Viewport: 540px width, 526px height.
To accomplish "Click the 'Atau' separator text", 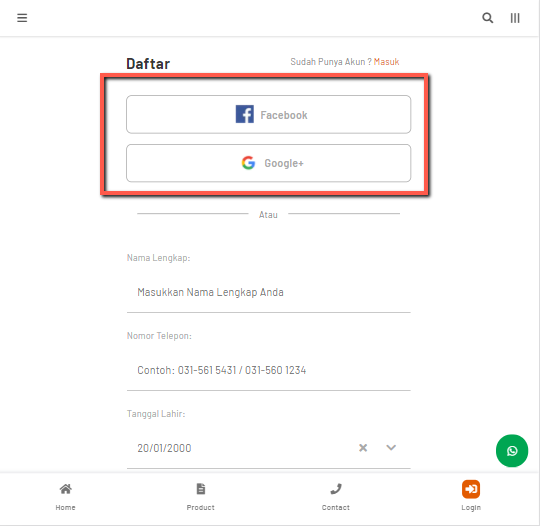I will click(x=268, y=215).
